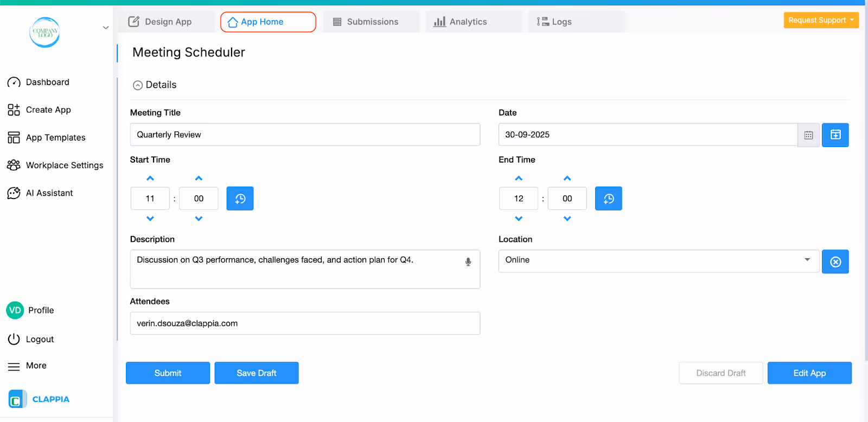Set Start Time to current time
The image size is (868, 422).
(240, 199)
